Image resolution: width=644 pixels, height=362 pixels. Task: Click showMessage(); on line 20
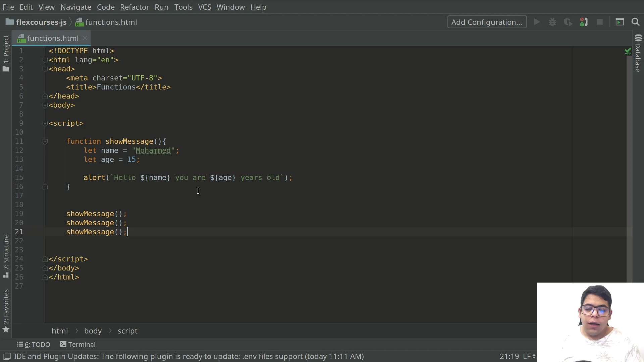point(96,223)
